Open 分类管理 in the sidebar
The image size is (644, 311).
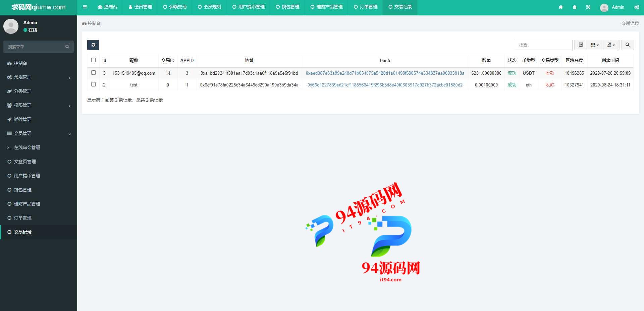point(39,91)
